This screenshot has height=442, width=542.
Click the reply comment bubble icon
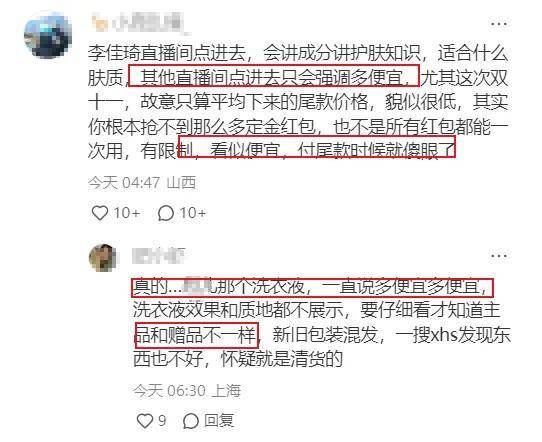click(x=191, y=421)
